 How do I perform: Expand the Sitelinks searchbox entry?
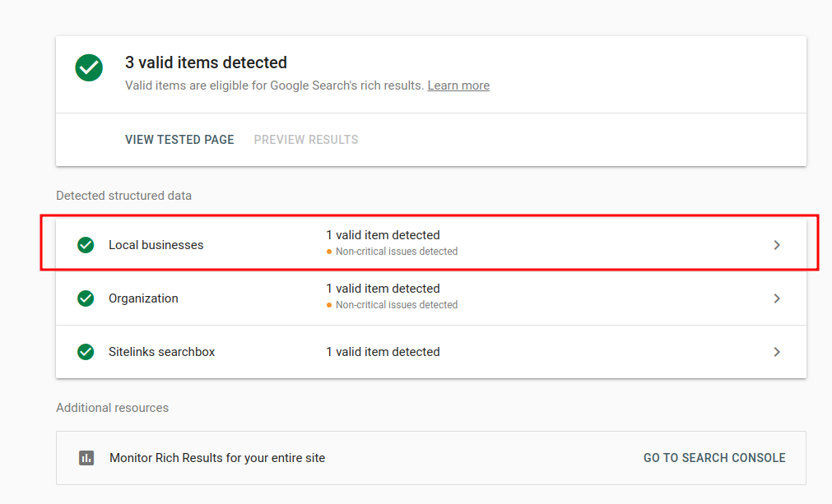click(x=776, y=351)
